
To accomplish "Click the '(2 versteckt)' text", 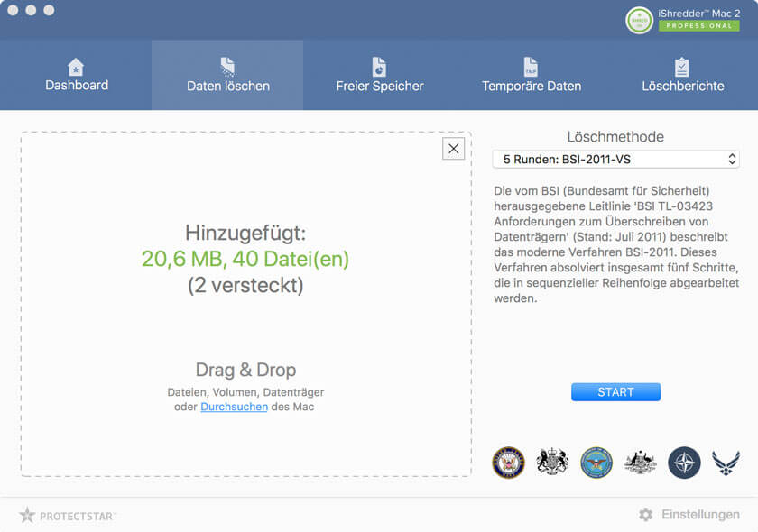I will pos(245,285).
